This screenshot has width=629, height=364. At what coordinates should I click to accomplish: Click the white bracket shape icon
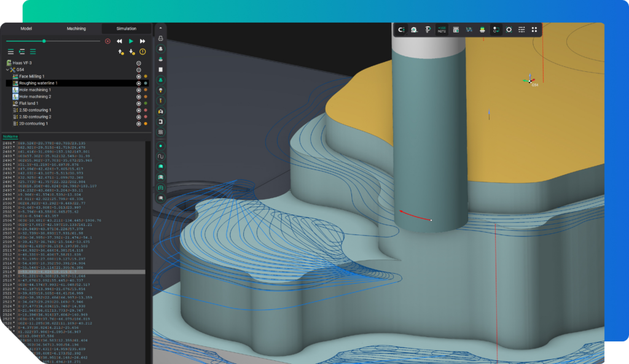160,122
